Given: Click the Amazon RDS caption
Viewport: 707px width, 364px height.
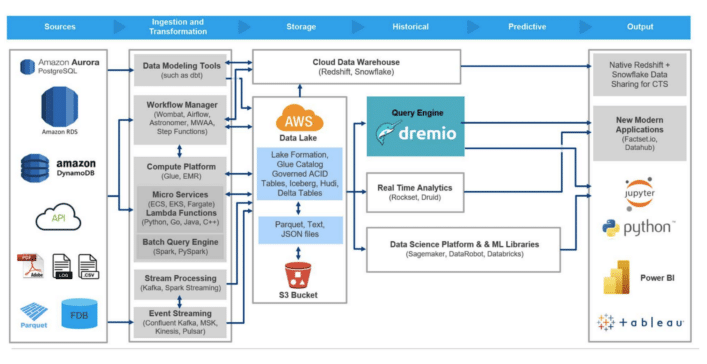Looking at the screenshot, I should point(60,132).
